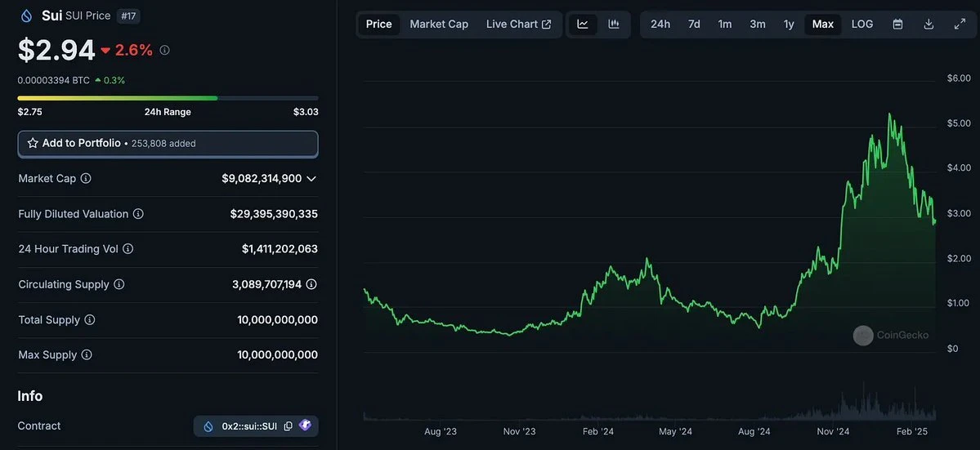The width and height of the screenshot is (980, 450).
Task: Download chart data icon
Action: click(x=929, y=25)
